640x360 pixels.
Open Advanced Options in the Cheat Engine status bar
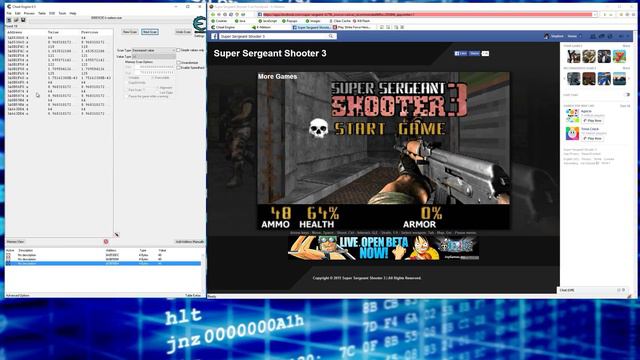click(18, 295)
